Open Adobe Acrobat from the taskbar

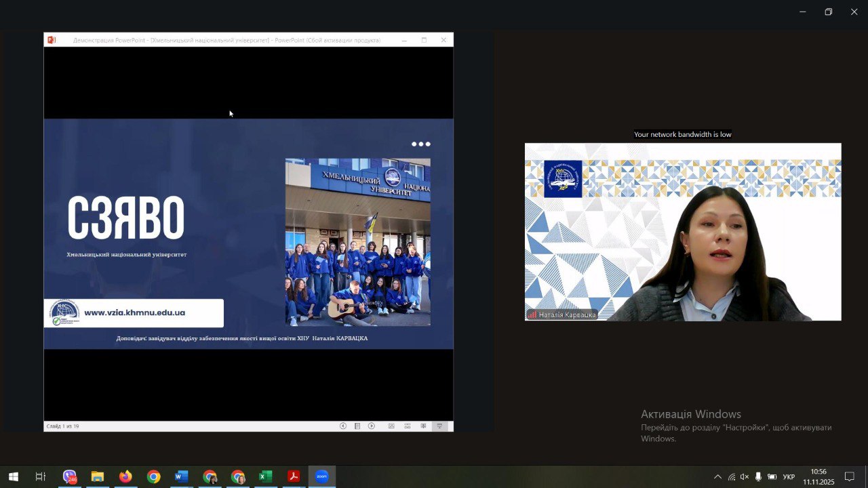click(x=294, y=477)
